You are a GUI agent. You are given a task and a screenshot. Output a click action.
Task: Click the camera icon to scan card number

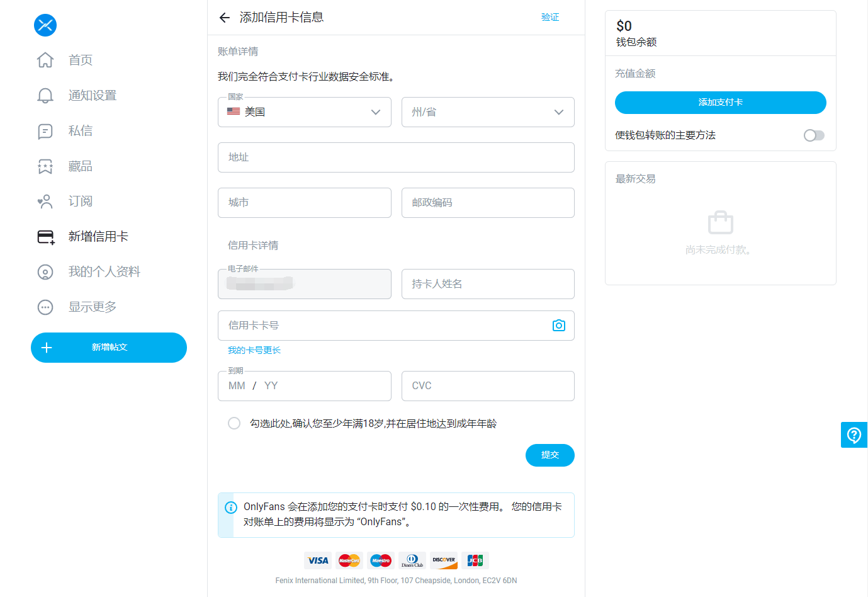[558, 326]
